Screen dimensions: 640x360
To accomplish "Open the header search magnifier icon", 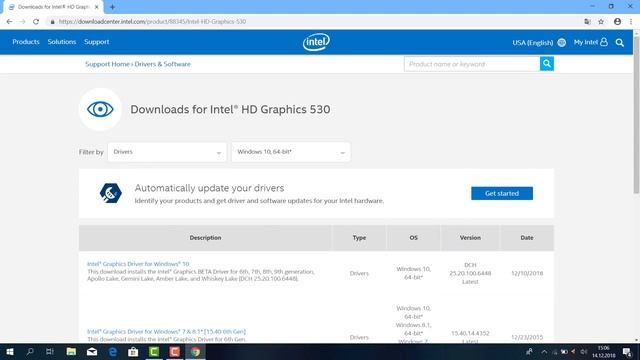I will click(x=620, y=42).
